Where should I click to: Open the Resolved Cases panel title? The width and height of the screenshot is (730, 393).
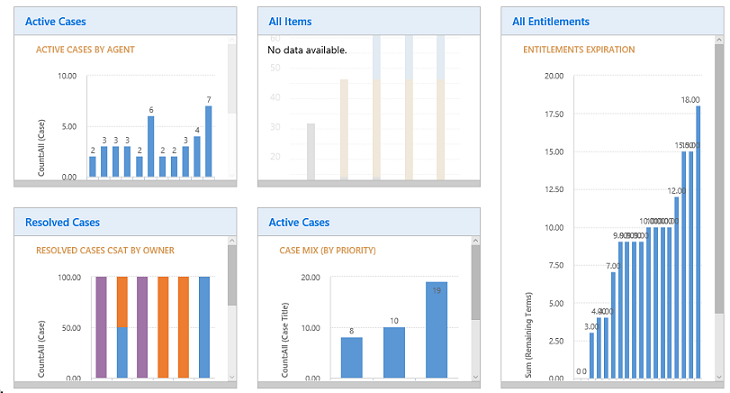click(62, 222)
